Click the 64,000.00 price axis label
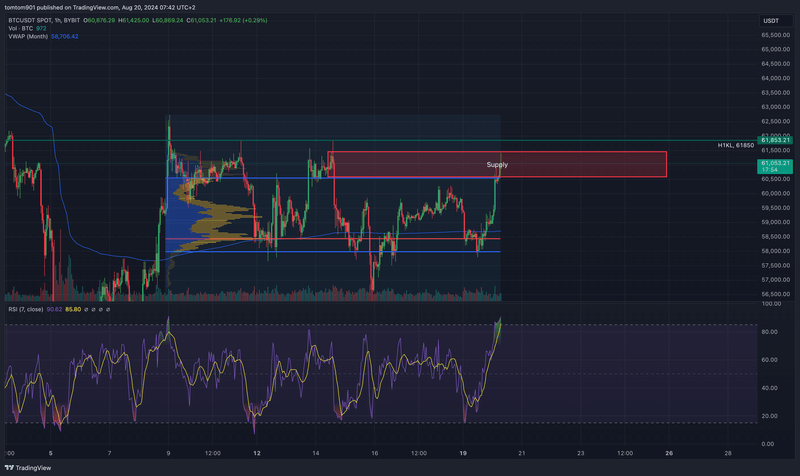800x476 pixels. pyautogui.click(x=776, y=78)
